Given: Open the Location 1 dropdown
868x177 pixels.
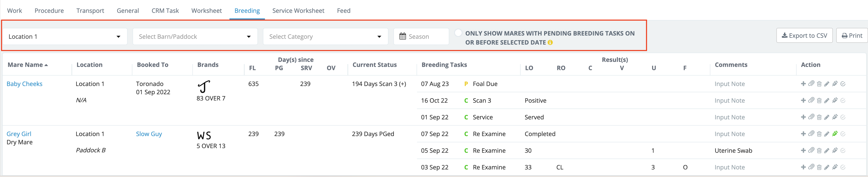Looking at the screenshot, I should point(64,36).
